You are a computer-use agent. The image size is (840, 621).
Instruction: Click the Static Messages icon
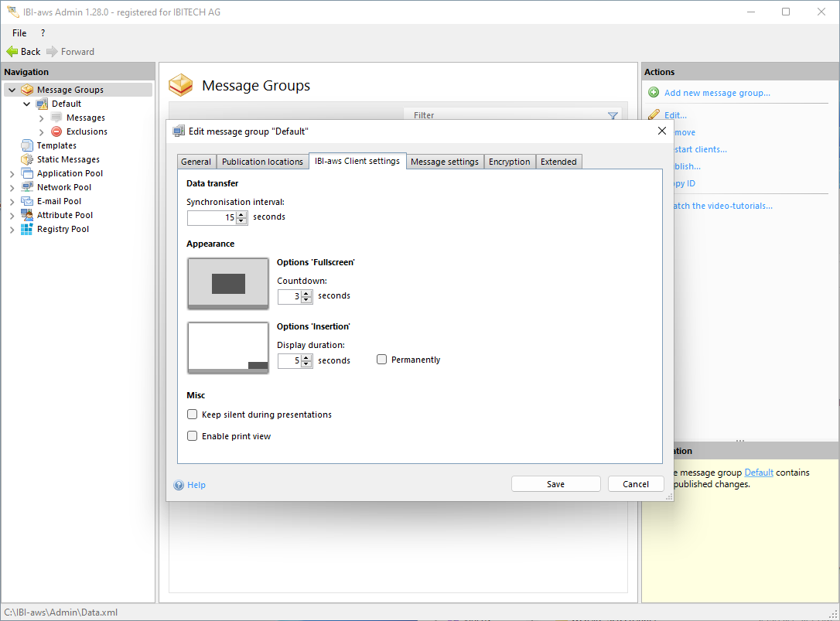pos(27,159)
